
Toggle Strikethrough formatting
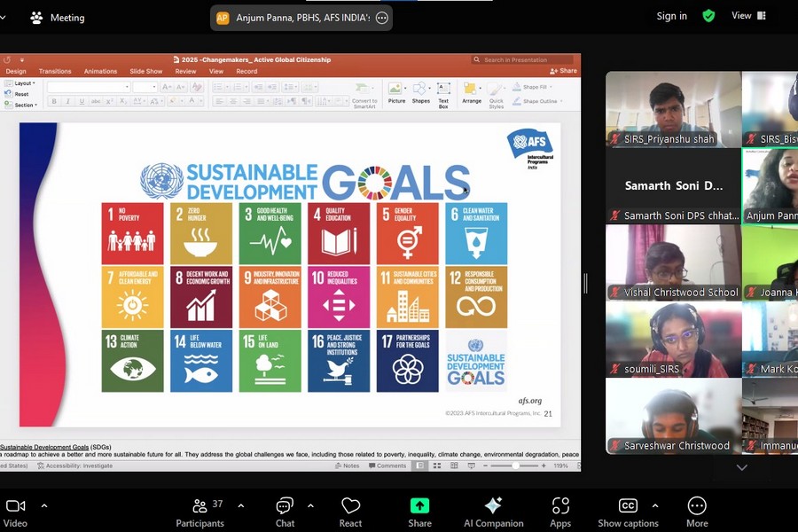[x=96, y=101]
